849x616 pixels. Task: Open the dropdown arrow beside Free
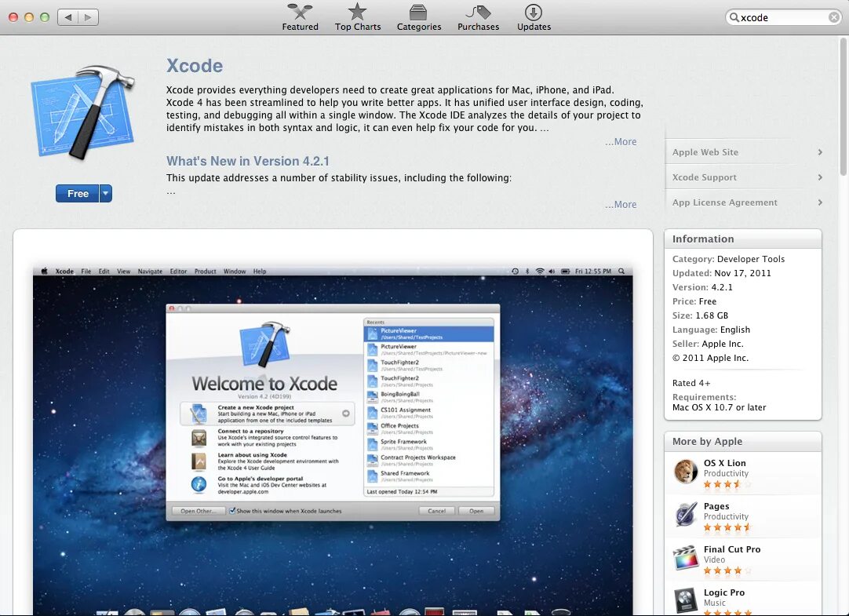(106, 193)
